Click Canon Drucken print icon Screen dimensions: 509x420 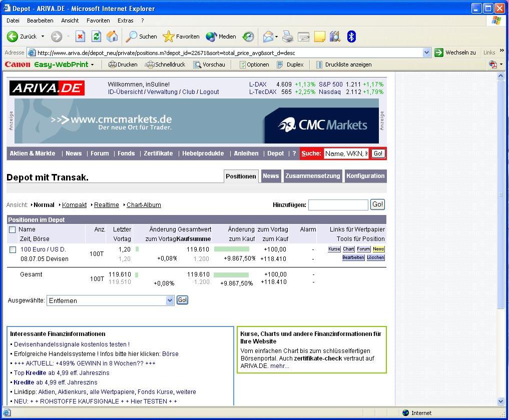point(123,64)
